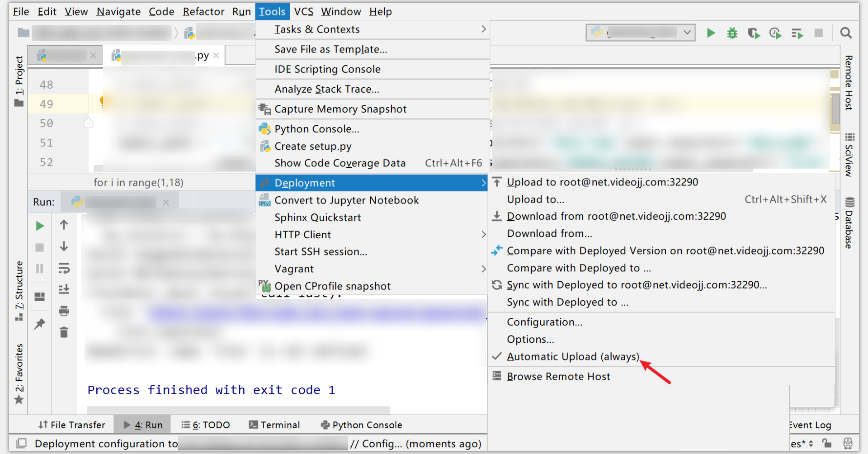868x454 pixels.
Task: Rerun the Python program
Action: [x=39, y=226]
